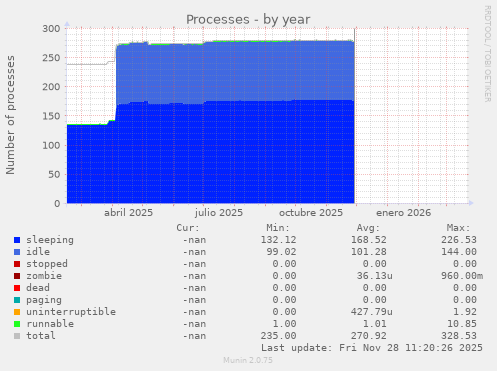Click idle Avg value 101.28
The height and width of the screenshot is (371, 497).
369,252
